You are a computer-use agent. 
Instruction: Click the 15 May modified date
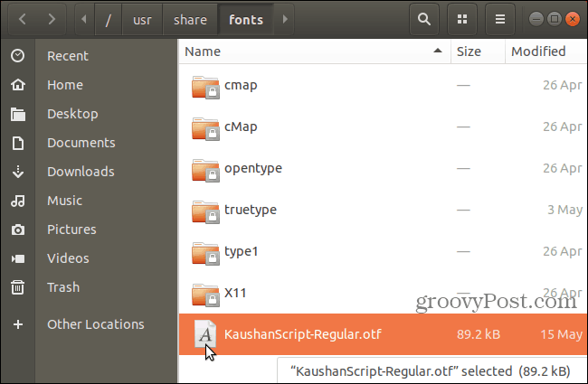(561, 334)
